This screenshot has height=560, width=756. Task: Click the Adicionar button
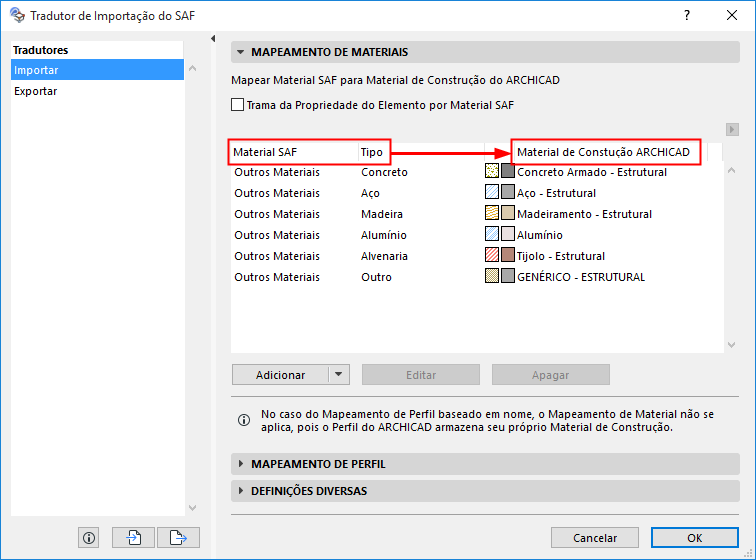pos(280,374)
